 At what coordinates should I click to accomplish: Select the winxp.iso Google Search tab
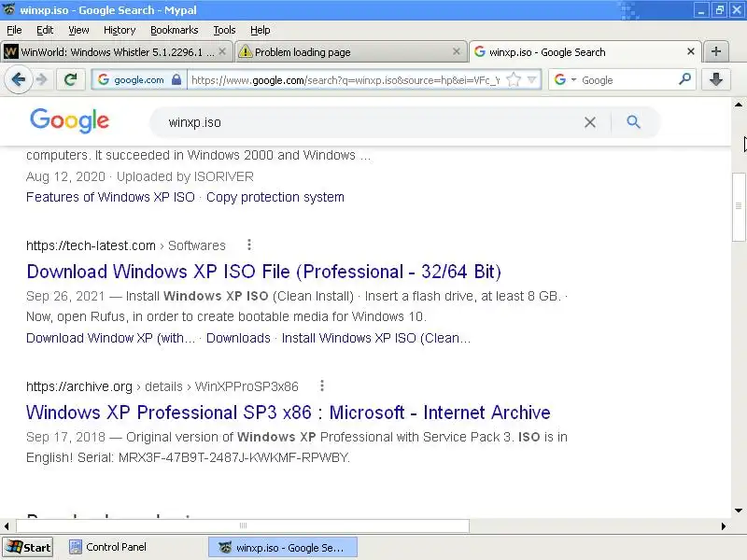pyautogui.click(x=585, y=52)
